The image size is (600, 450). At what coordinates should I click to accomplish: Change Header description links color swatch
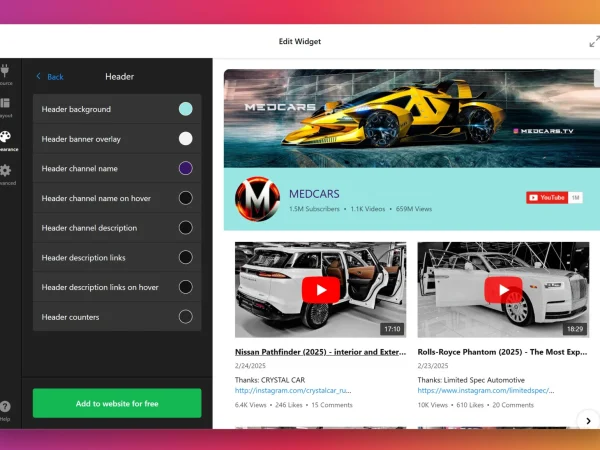click(x=186, y=257)
